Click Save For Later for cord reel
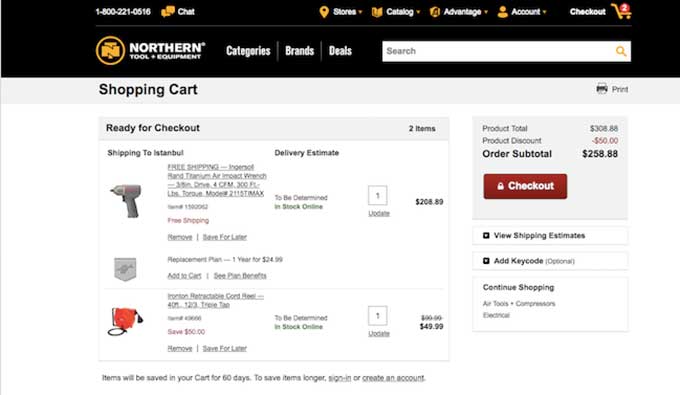This screenshot has height=395, width=680. pos(225,349)
